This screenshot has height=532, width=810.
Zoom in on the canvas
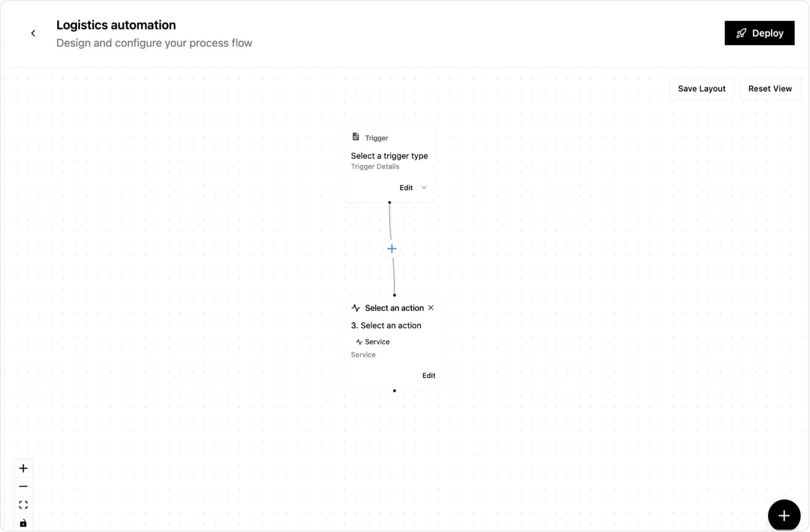(23, 468)
